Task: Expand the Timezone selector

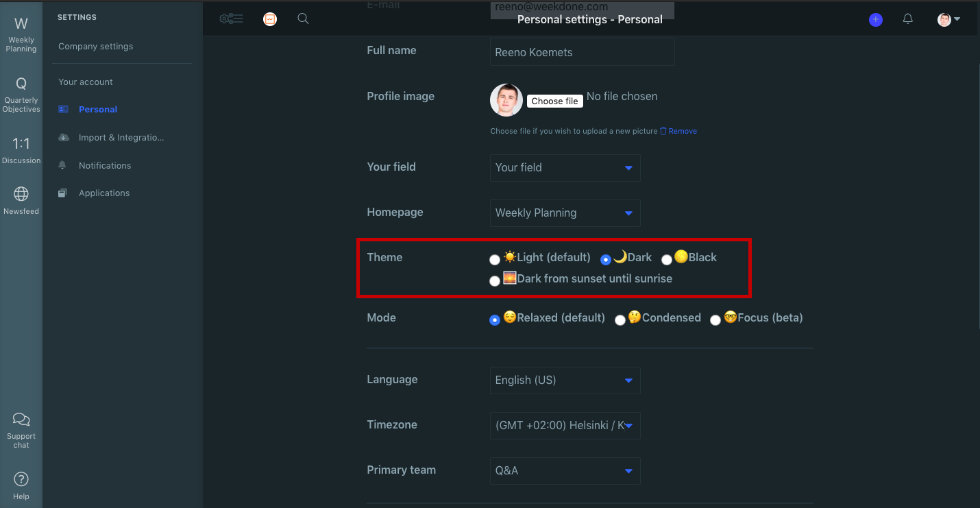Action: pos(565,425)
